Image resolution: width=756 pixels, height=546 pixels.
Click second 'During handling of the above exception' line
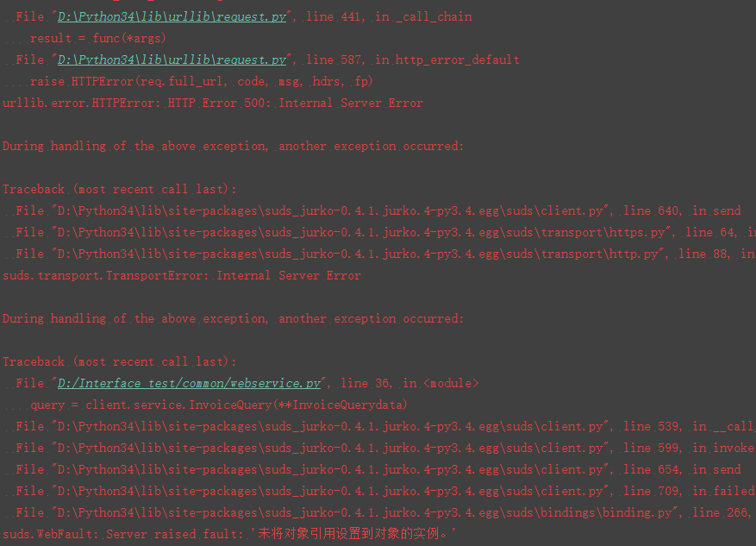233,319
